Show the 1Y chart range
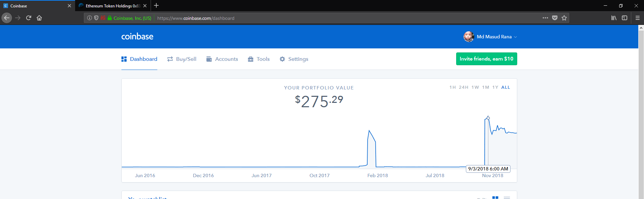Image resolution: width=644 pixels, height=199 pixels. tap(495, 87)
